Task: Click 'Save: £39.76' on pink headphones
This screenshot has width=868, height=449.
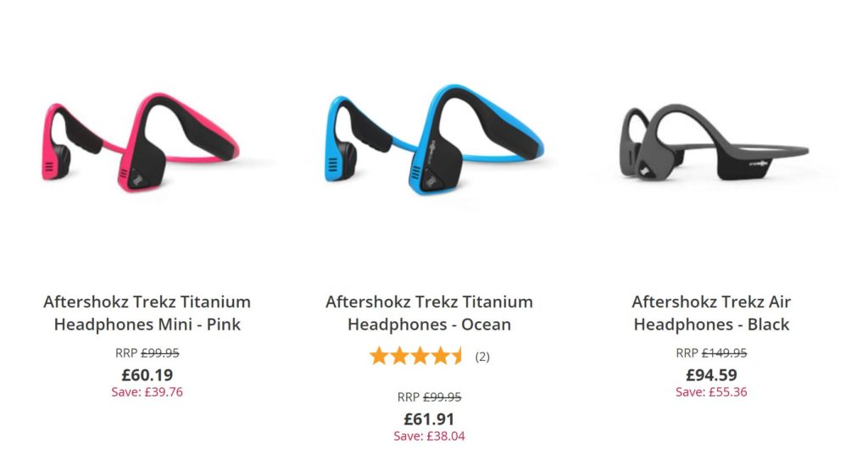Action: (147, 392)
